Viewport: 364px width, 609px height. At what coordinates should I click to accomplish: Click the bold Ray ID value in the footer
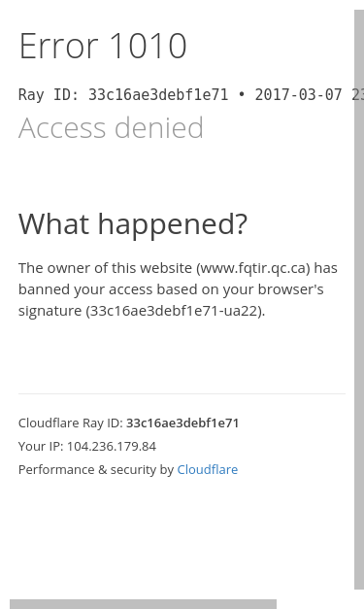[182, 423]
